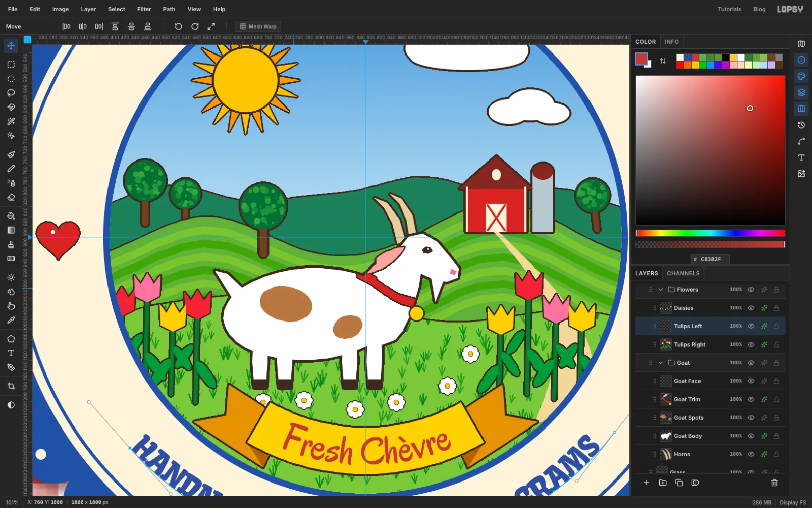Click the hex color value field
Viewport: 812px width, 508px height.
click(x=710, y=259)
